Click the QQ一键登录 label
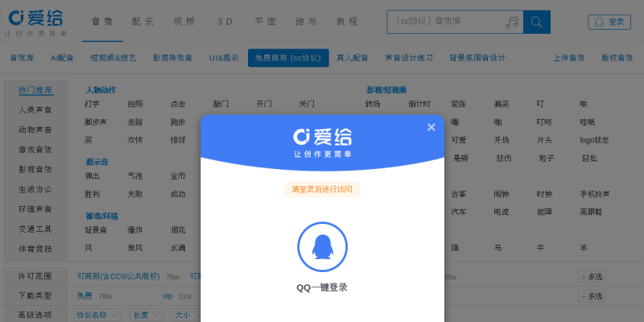This screenshot has width=644, height=322. point(322,287)
